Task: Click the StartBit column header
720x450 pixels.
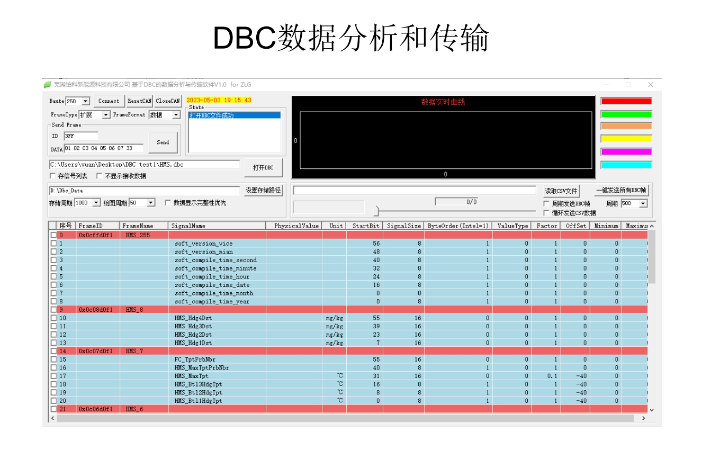Action: 365,226
